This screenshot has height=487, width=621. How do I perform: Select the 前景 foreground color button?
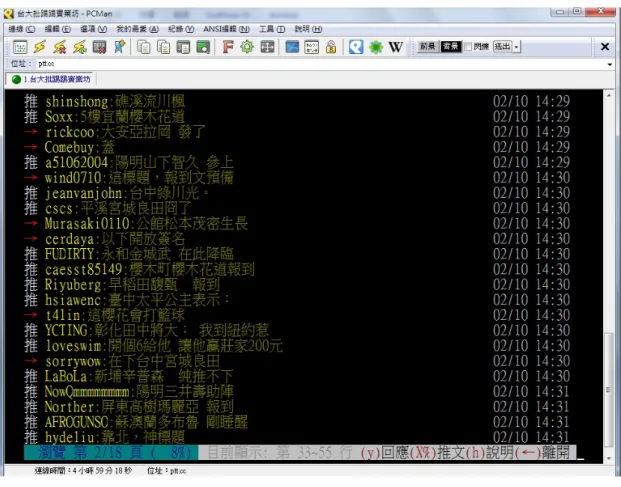(427, 47)
